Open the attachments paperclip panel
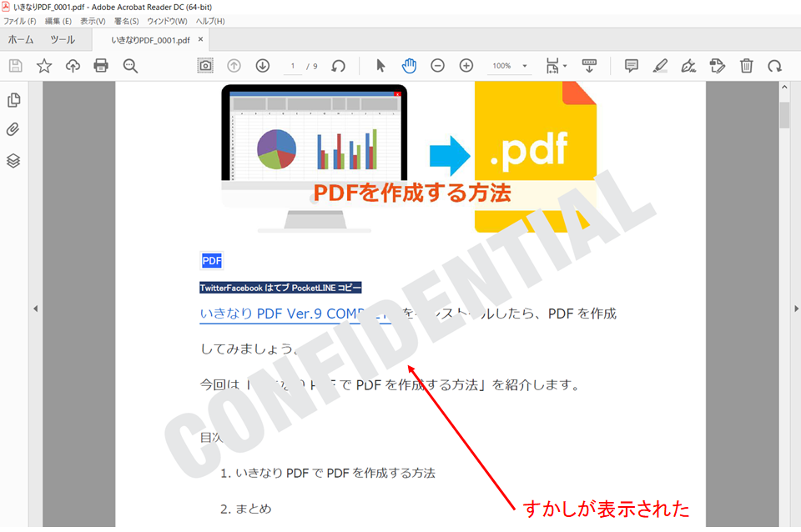801x532 pixels. 13,130
